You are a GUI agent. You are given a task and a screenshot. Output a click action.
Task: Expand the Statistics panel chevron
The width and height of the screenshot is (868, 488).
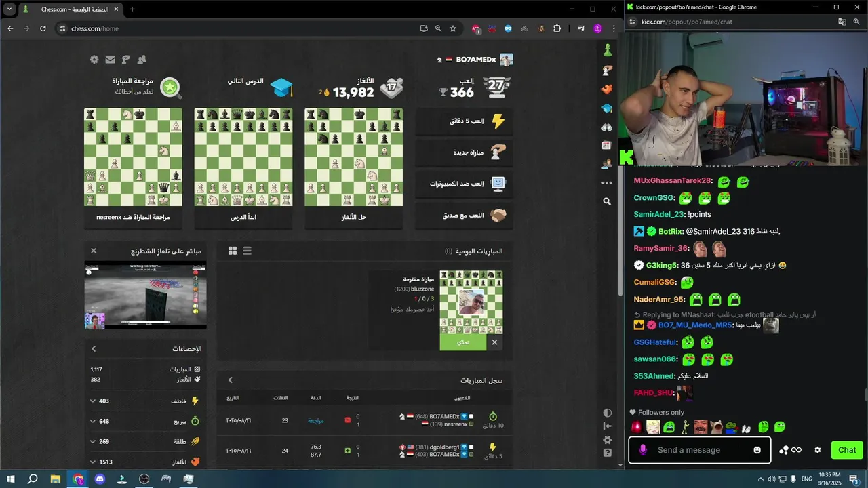tap(94, 349)
